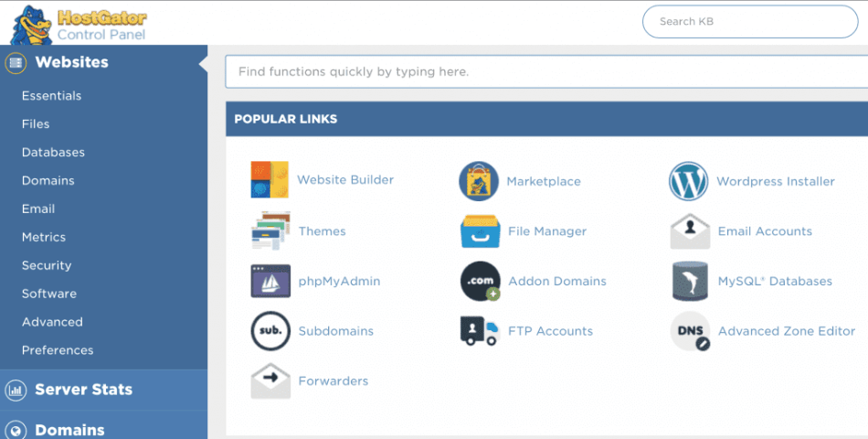
Task: Select Essentials in the sidebar menu
Action: tap(51, 96)
